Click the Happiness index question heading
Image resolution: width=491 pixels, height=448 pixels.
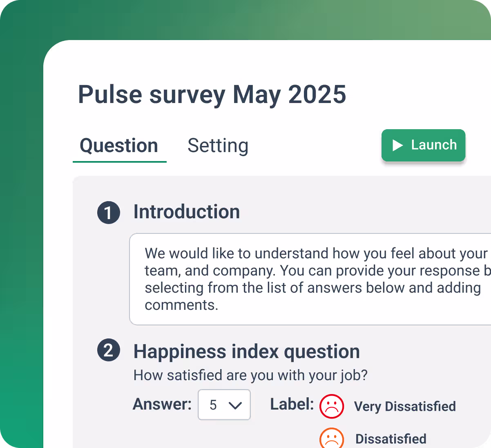point(246,351)
